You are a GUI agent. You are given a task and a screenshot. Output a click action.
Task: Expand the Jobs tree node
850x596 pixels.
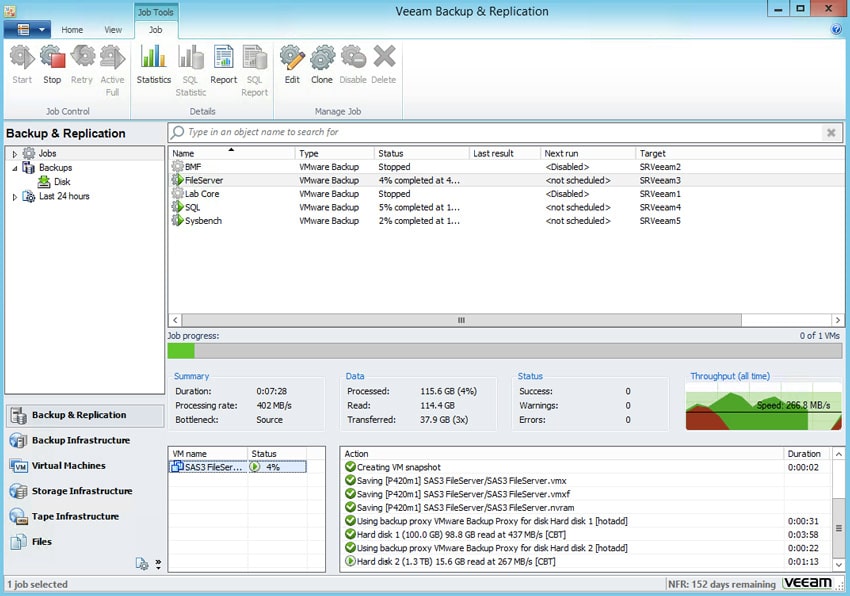14,154
